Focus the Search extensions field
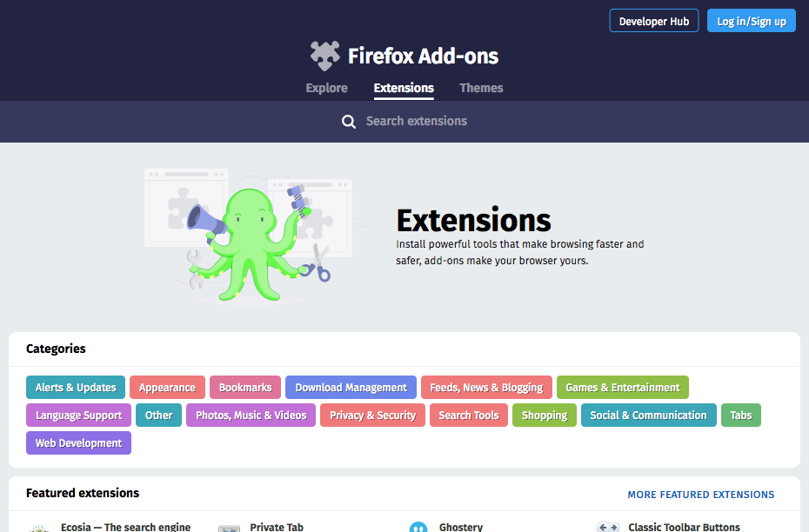This screenshot has width=809, height=532. (x=417, y=121)
